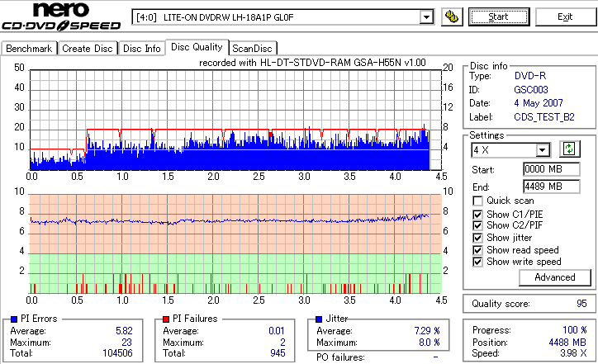598x364 pixels.
Task: Toggle the Quick scan checkbox
Action: 477,201
